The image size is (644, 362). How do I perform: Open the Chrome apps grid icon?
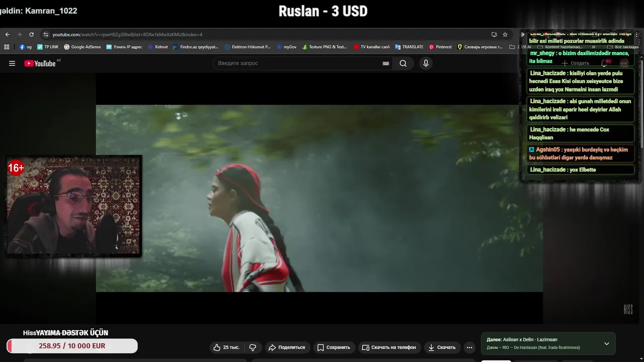coord(7,47)
